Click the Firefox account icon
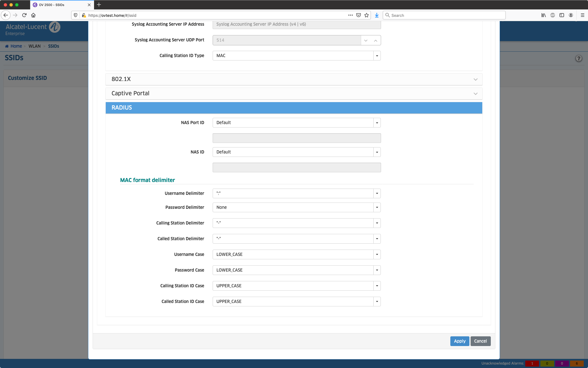This screenshot has height=368, width=588. pos(571,15)
